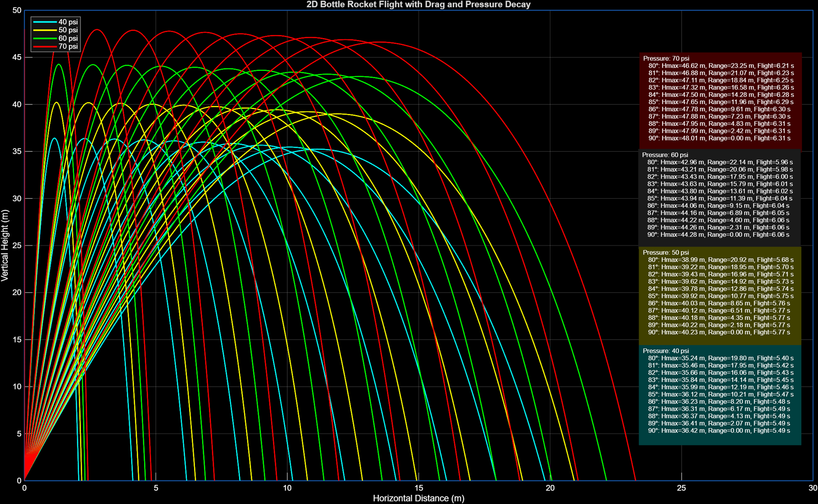Click the cyan line sample in legend
Screen dimensions: 818x504
45,22
